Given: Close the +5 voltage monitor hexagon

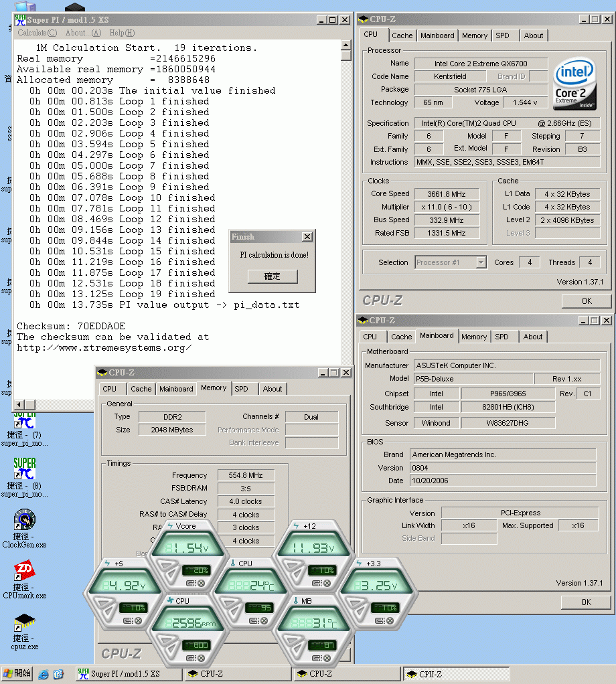Looking at the screenshot, I should click(x=139, y=620).
